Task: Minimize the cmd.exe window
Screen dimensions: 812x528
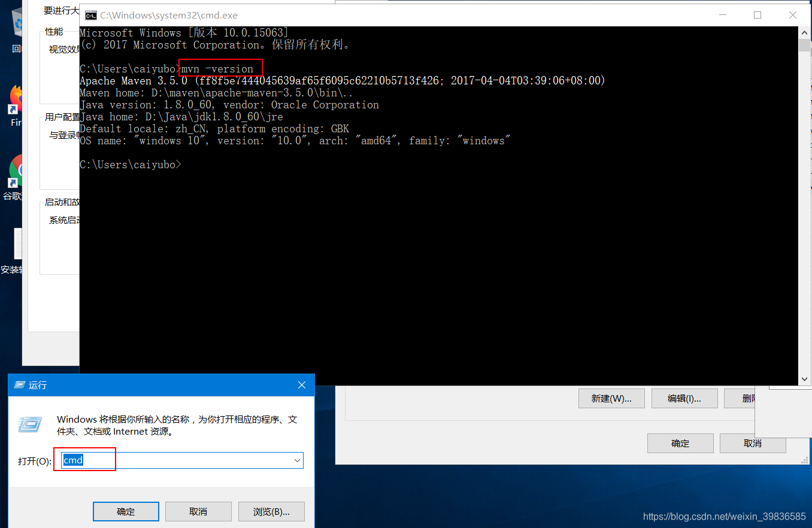Action: click(x=723, y=15)
